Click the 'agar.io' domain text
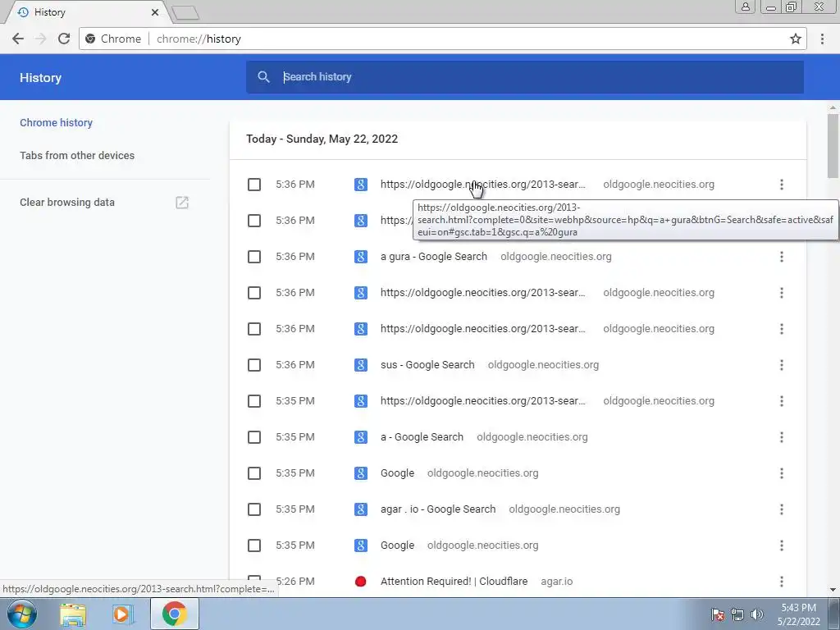840x630 pixels. click(557, 582)
